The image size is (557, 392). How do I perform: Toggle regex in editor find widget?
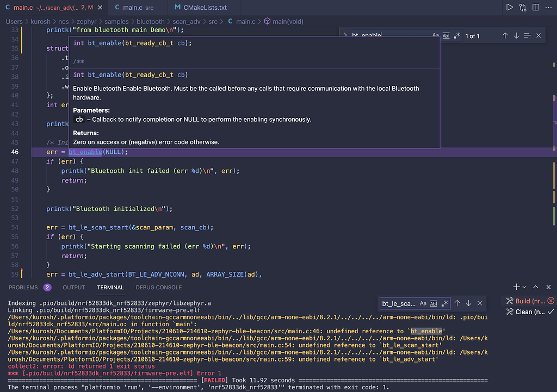(457, 35)
